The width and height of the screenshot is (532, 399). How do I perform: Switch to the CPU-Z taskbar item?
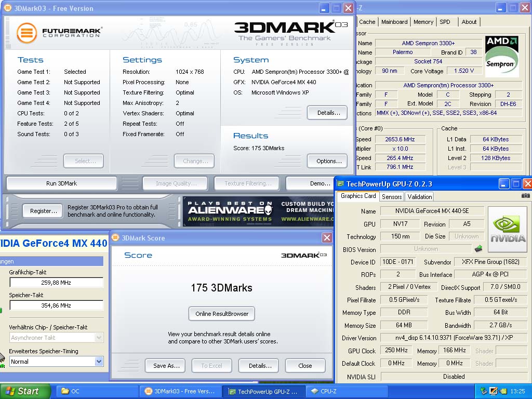(x=347, y=391)
